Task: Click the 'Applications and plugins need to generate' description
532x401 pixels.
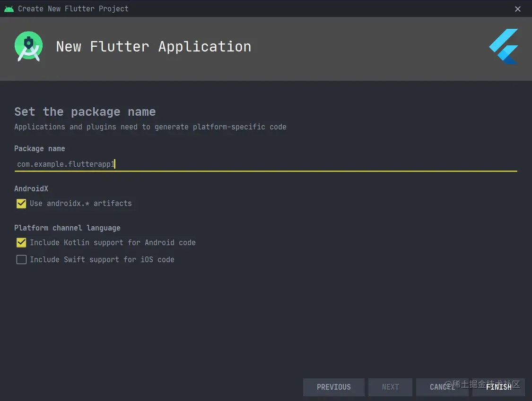Action: 150,127
